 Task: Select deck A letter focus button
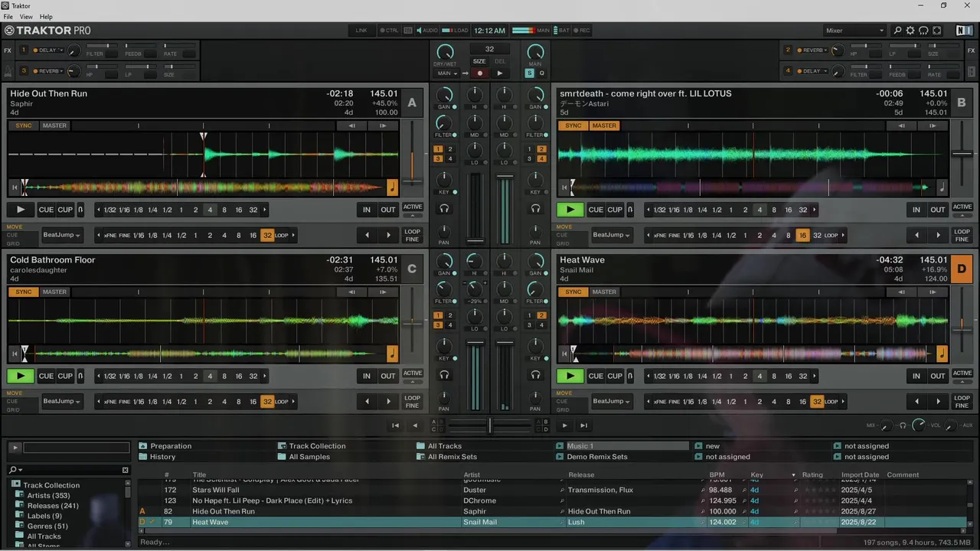coord(412,103)
